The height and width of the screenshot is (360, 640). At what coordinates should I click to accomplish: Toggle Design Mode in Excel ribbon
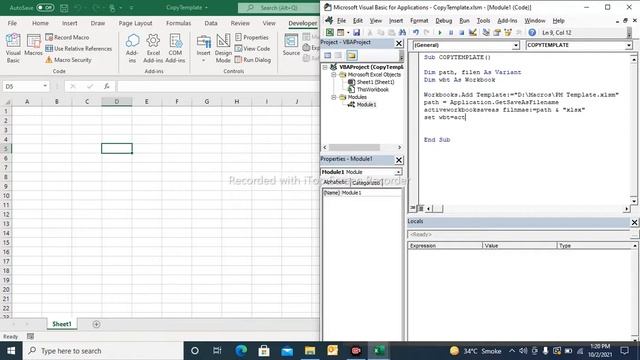(223, 48)
